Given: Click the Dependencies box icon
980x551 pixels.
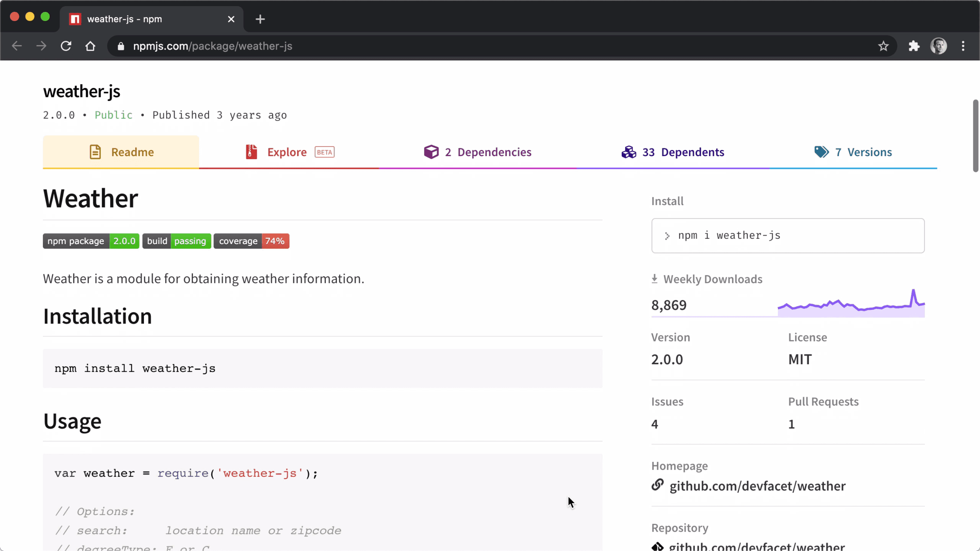Looking at the screenshot, I should [x=431, y=152].
